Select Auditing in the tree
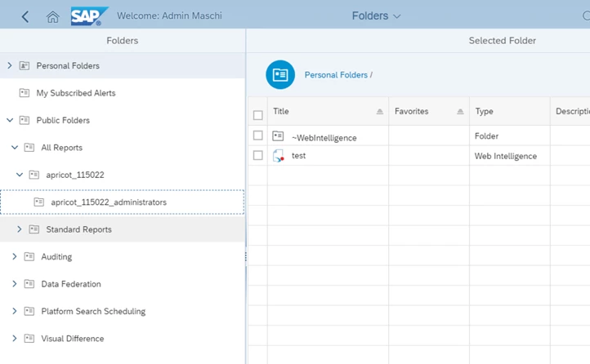The height and width of the screenshot is (364, 590). [56, 256]
